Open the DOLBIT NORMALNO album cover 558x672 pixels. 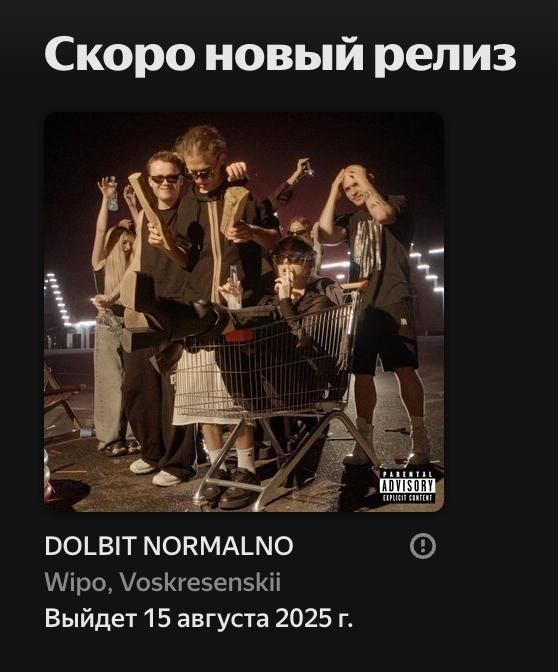point(244,312)
